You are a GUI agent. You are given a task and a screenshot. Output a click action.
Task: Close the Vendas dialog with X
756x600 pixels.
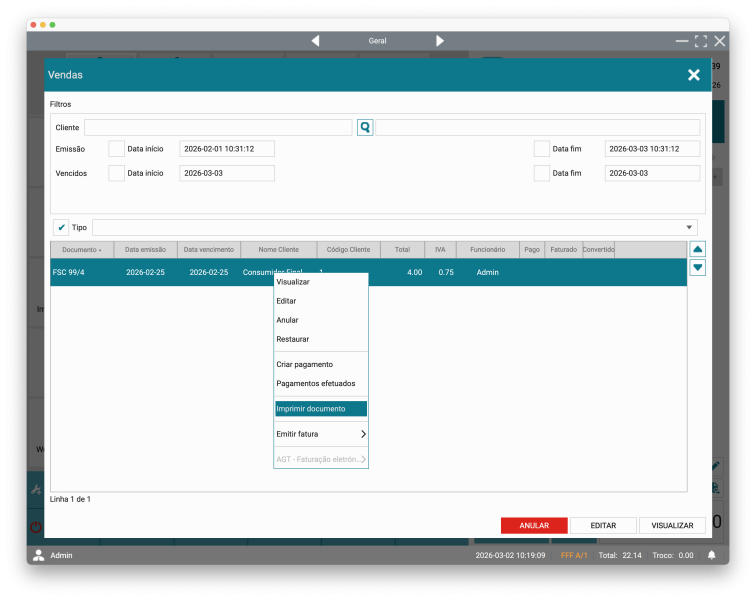click(x=693, y=75)
